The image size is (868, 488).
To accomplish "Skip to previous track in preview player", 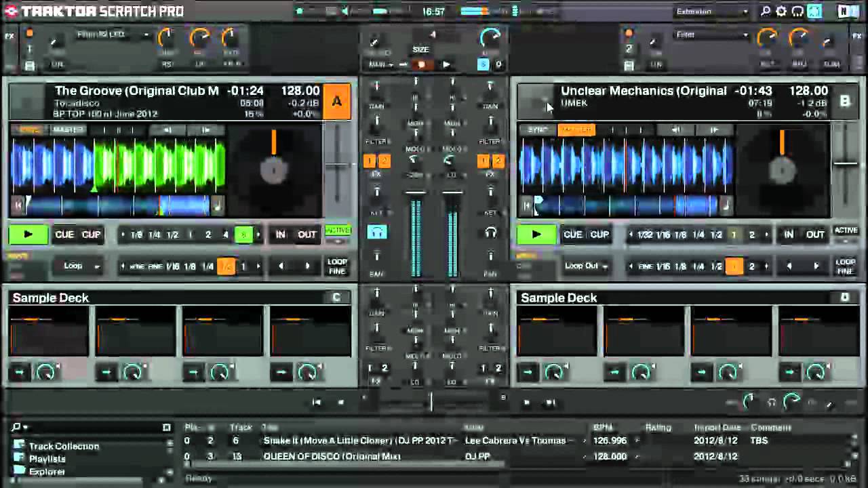I will click(317, 402).
